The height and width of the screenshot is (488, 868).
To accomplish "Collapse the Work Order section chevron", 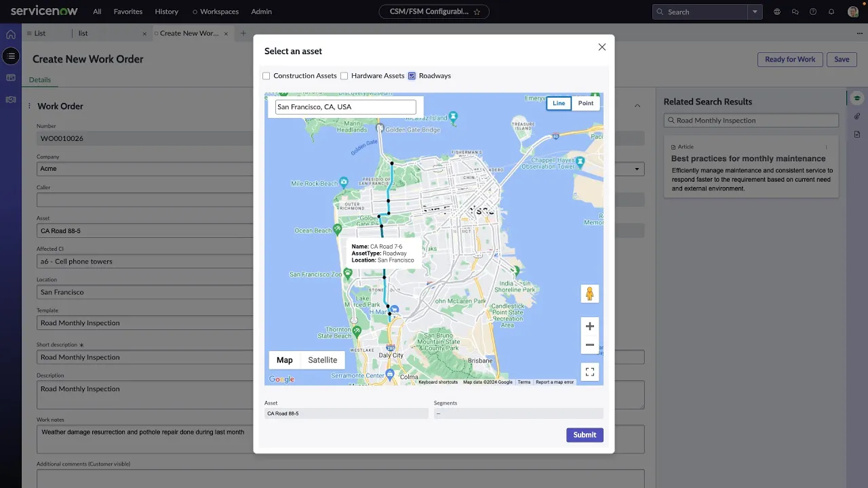I will [637, 106].
